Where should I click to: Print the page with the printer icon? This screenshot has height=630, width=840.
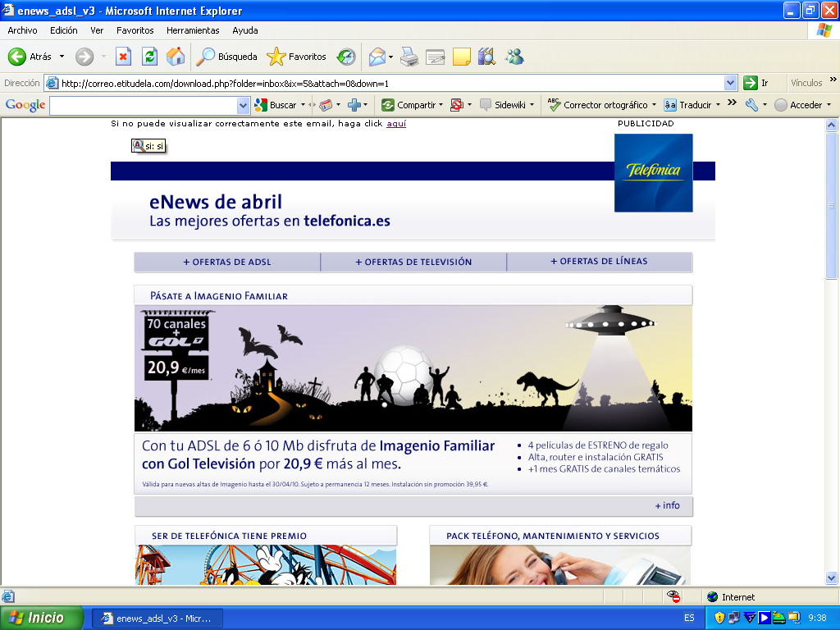pos(409,57)
